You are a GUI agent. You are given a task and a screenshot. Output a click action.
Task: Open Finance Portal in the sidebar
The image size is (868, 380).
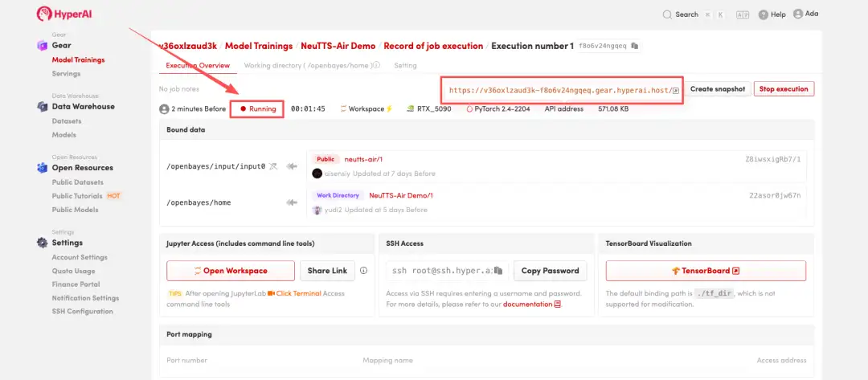[76, 284]
